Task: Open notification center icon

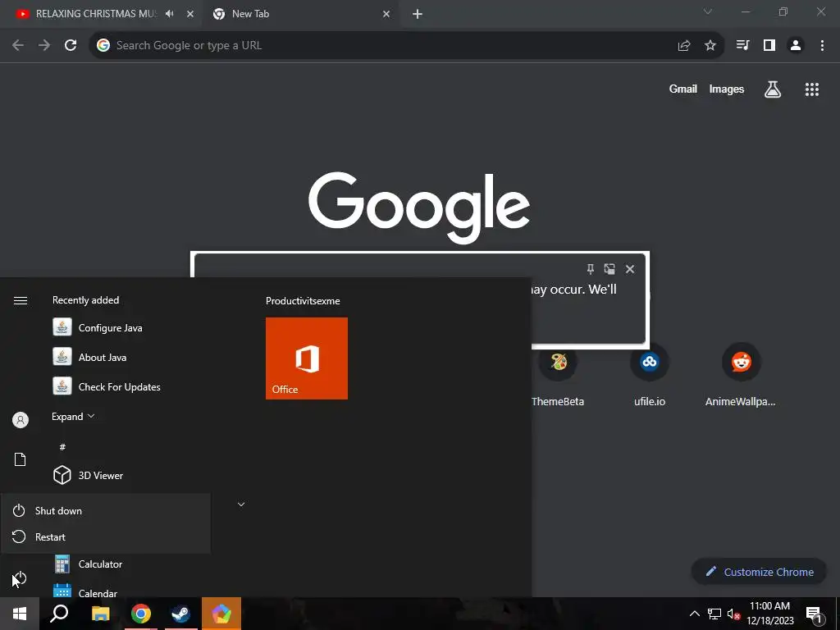Action: (x=814, y=614)
